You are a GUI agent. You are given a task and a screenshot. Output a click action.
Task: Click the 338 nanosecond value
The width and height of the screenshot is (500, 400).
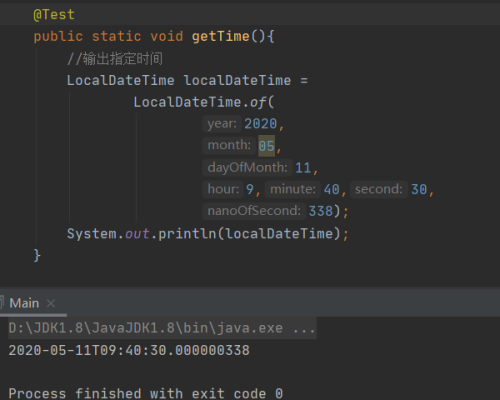point(321,211)
